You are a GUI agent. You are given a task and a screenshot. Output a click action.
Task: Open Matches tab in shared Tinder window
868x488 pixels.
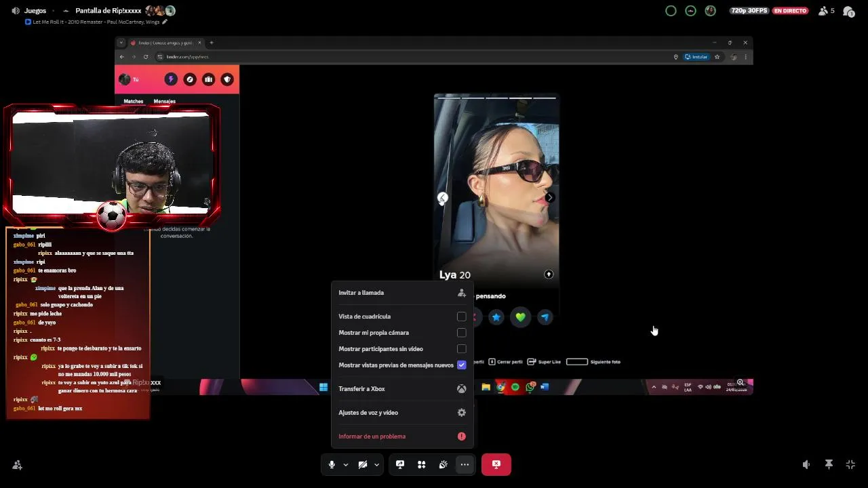(134, 101)
